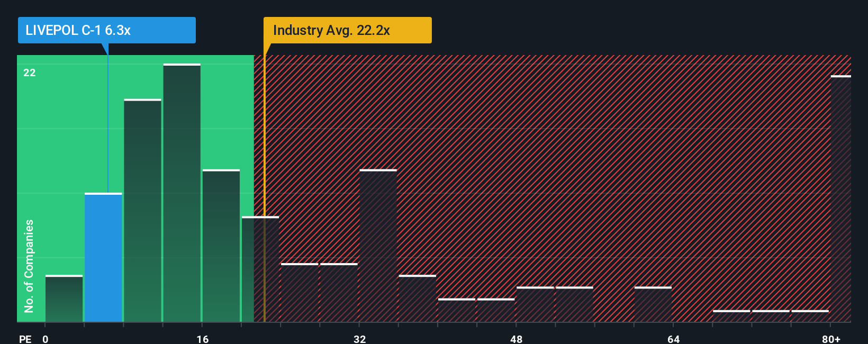Click the x-axis tick label 80+
Screen dimensions: 868x344
click(x=831, y=339)
